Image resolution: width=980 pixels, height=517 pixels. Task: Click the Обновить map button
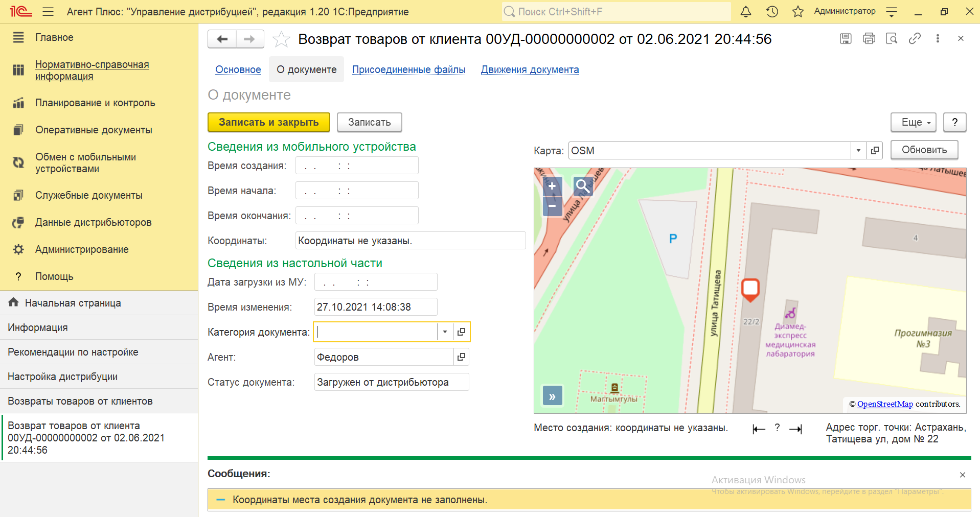pyautogui.click(x=924, y=150)
